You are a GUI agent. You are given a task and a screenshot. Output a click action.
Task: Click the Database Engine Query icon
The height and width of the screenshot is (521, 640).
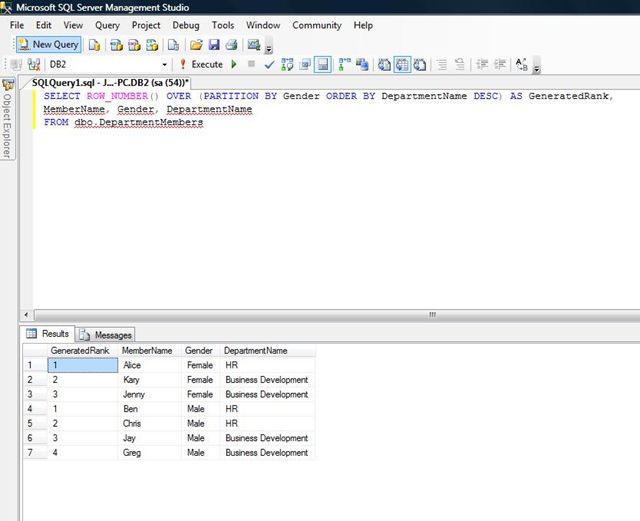click(94, 45)
